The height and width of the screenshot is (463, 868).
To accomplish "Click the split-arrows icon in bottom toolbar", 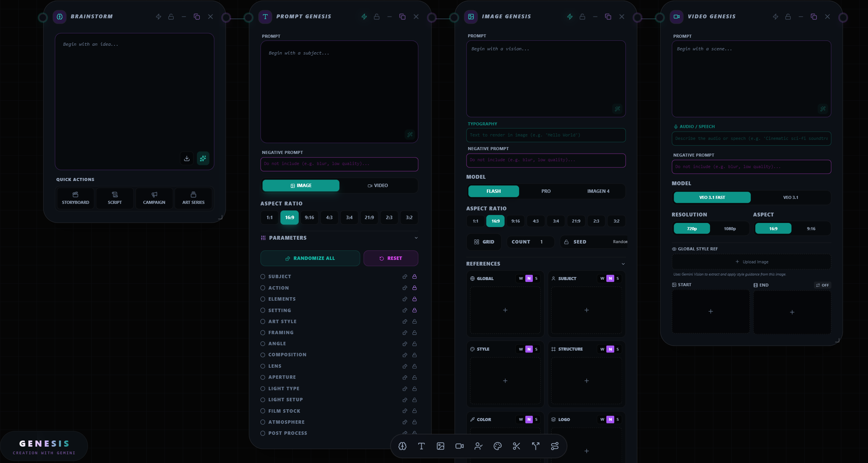I will [536, 446].
